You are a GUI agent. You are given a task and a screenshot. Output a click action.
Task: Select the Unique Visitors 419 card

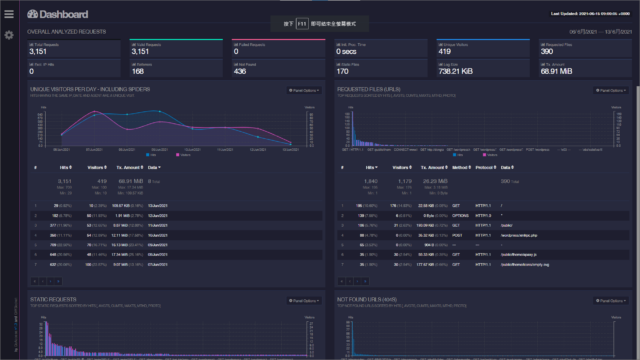pyautogui.click(x=483, y=48)
